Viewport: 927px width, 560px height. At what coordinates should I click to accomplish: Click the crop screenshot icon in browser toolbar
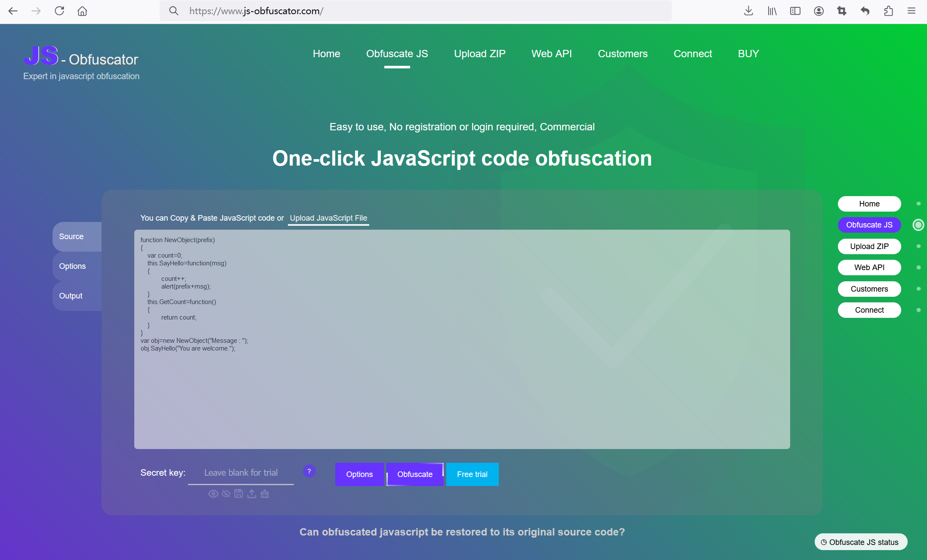pyautogui.click(x=842, y=11)
